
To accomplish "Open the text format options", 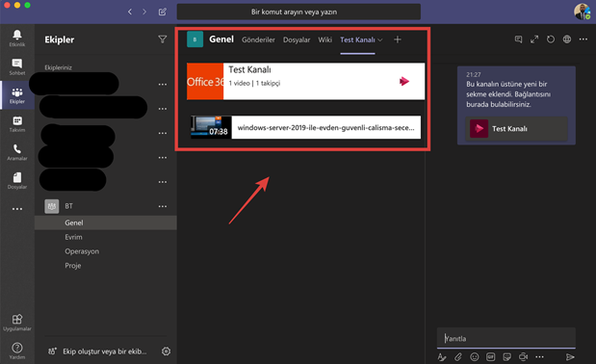I will click(442, 357).
